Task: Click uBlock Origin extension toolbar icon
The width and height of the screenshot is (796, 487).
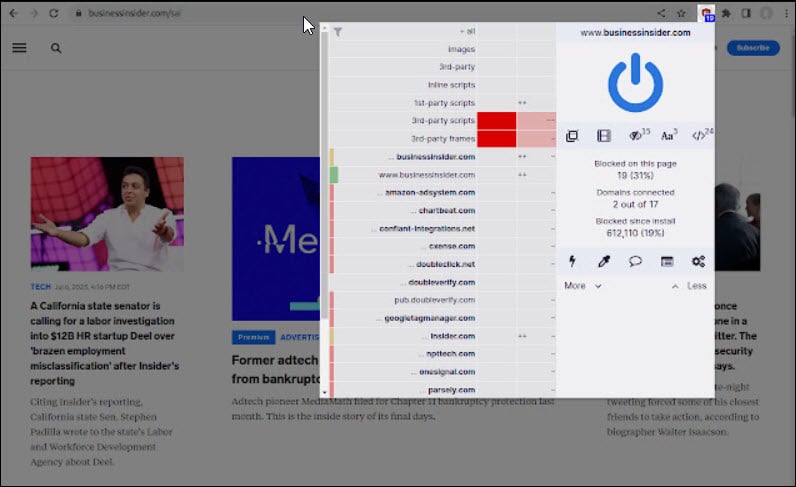Action: (706, 14)
